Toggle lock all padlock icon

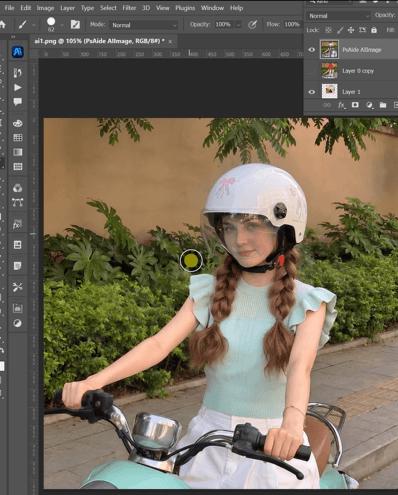tap(374, 30)
